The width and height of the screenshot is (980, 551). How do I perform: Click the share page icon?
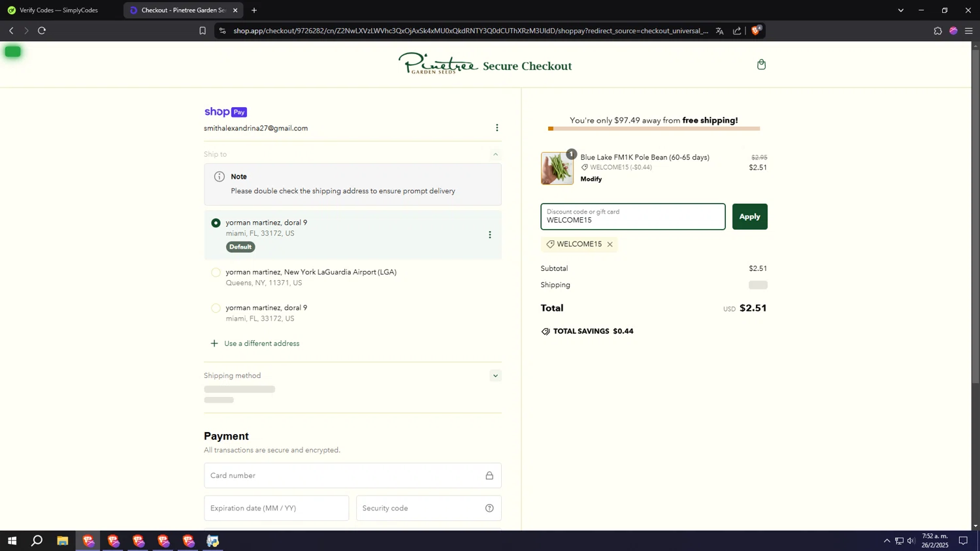pyautogui.click(x=737, y=31)
